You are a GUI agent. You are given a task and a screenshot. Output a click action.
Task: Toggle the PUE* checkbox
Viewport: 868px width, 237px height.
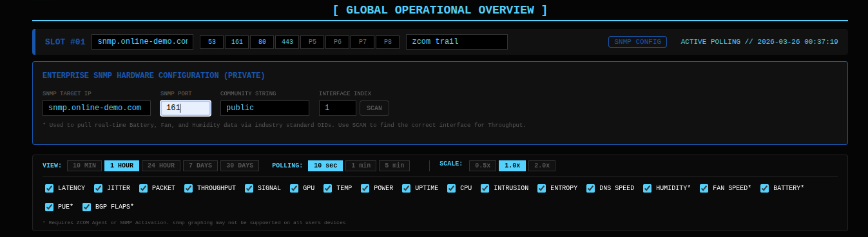click(49, 207)
